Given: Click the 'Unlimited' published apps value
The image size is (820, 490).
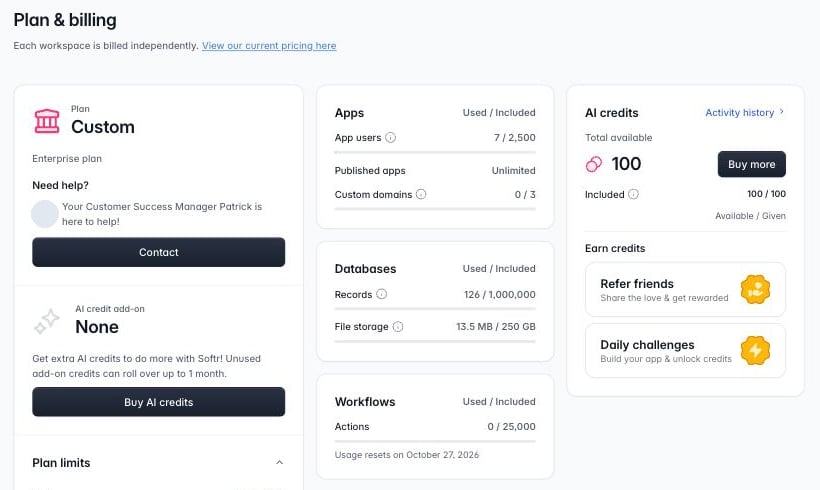Looking at the screenshot, I should coord(514,170).
